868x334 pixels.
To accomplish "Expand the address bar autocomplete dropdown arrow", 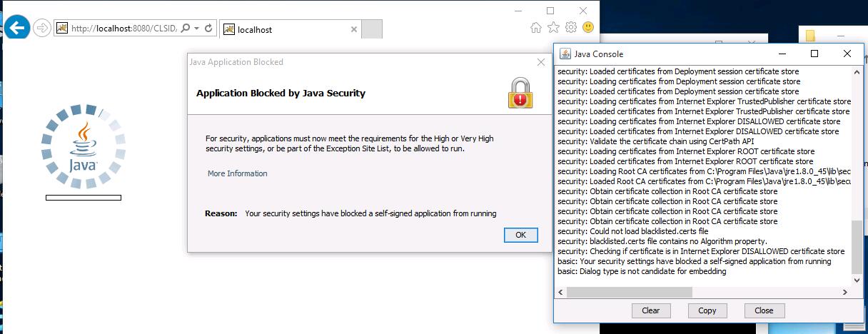I will (x=196, y=29).
